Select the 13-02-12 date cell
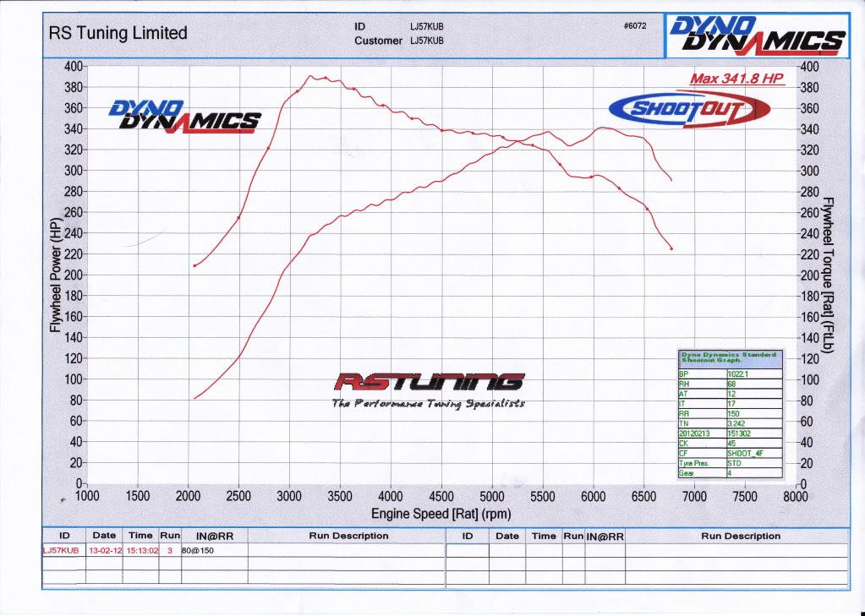This screenshot has width=865, height=616. (x=105, y=549)
